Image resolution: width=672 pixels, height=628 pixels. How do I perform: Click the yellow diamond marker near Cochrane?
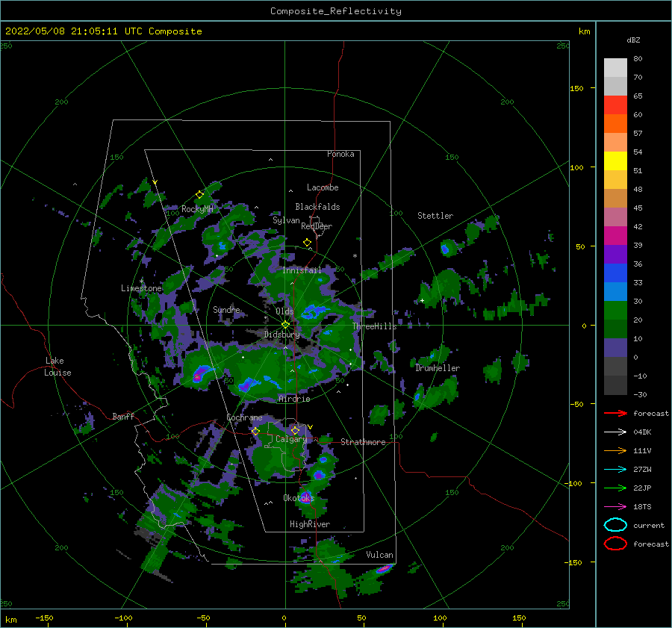255,432
